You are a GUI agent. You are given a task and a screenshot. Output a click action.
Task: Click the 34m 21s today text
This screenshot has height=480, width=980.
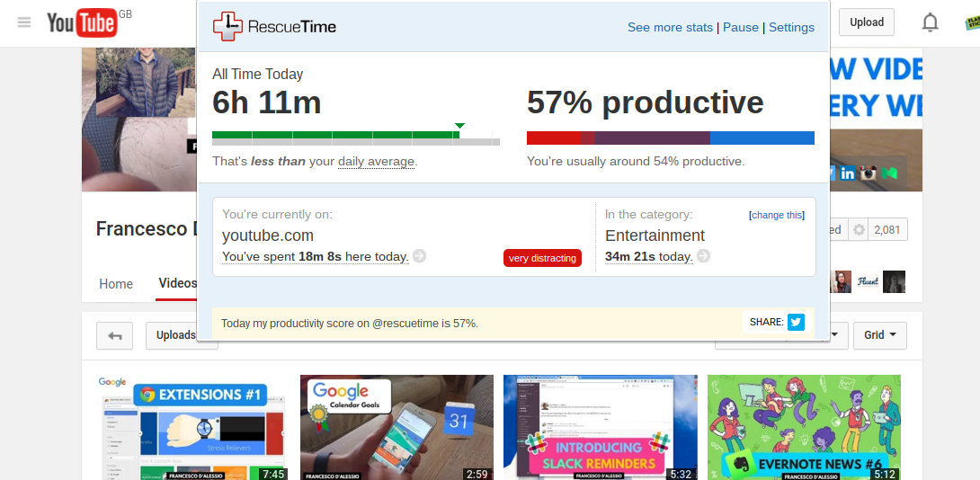tap(649, 257)
